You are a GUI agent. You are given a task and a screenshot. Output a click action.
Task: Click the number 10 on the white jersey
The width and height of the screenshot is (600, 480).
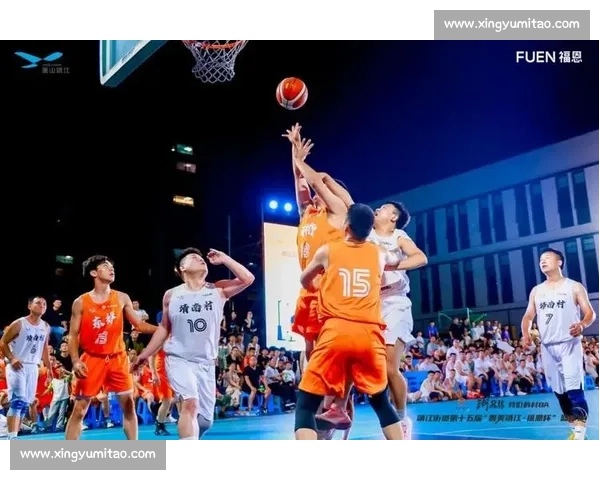pyautogui.click(x=196, y=325)
